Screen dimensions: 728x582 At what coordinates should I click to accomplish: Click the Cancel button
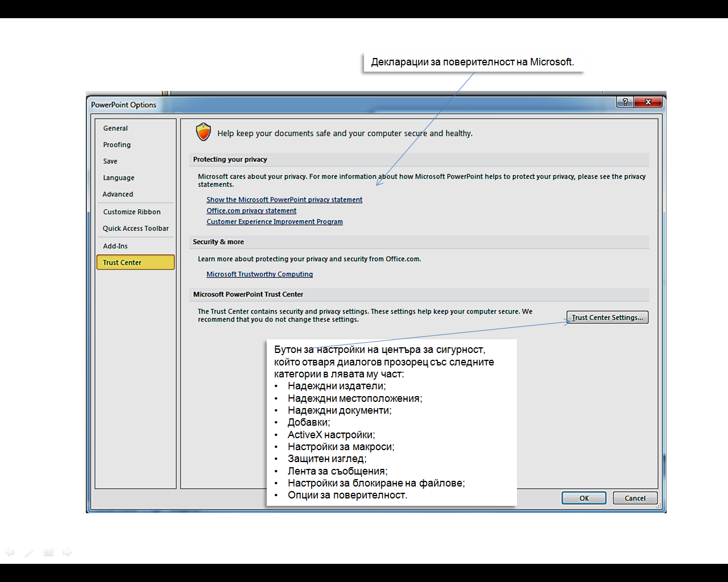point(635,498)
